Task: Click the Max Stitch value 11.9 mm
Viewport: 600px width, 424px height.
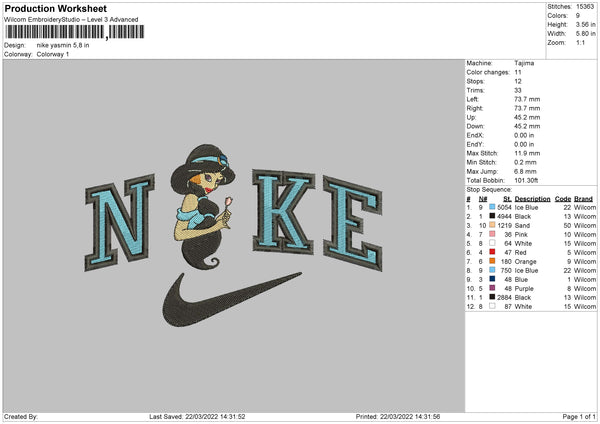Action: click(x=527, y=153)
